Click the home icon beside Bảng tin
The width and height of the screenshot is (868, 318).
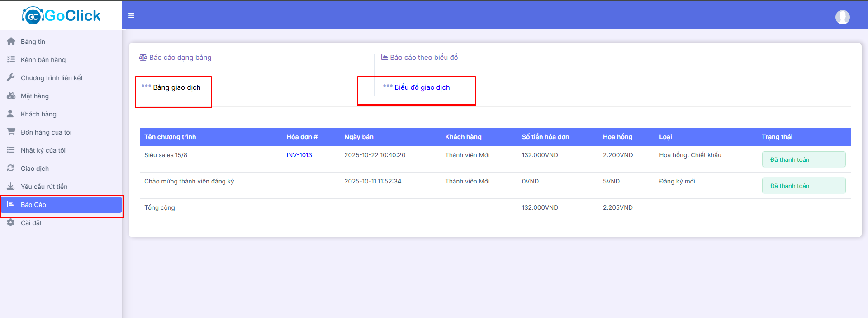click(x=11, y=41)
